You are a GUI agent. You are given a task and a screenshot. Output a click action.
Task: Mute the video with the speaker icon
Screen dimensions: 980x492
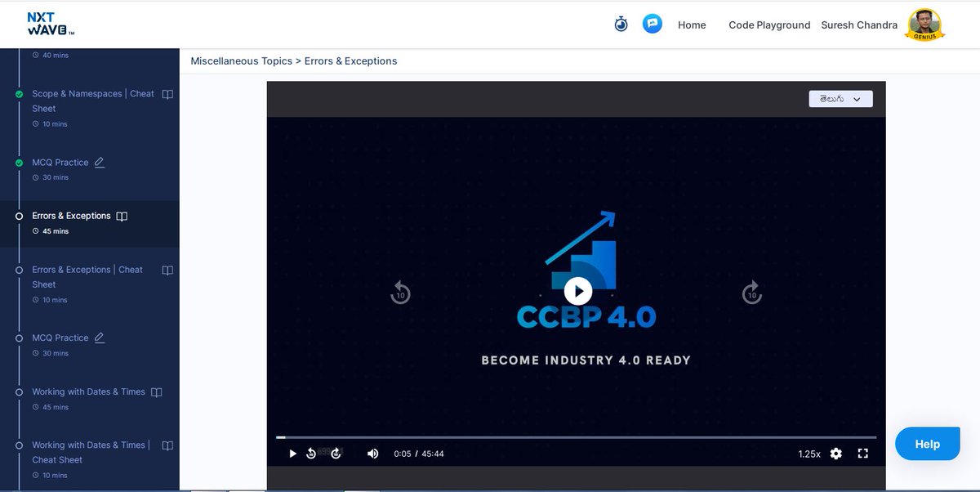point(373,454)
